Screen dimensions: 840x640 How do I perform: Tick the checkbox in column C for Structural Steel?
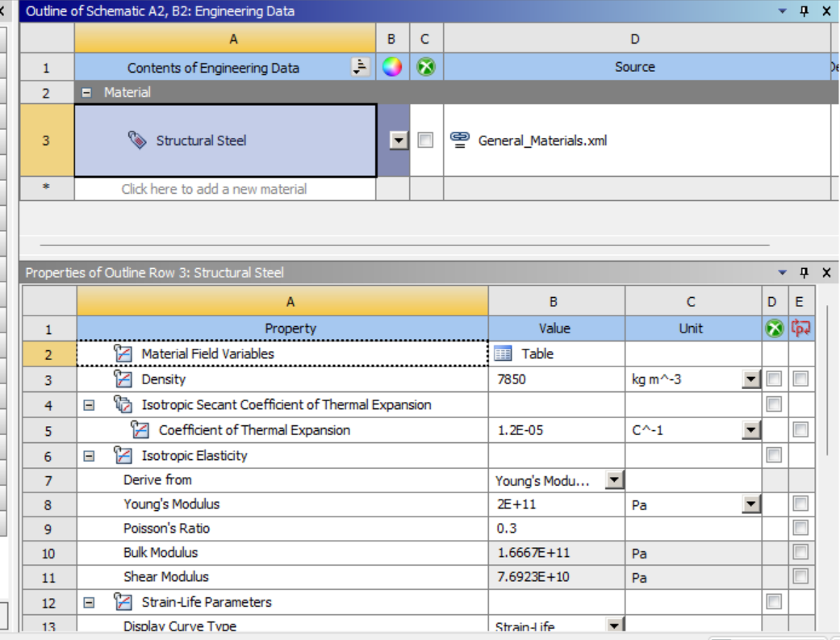point(425,140)
